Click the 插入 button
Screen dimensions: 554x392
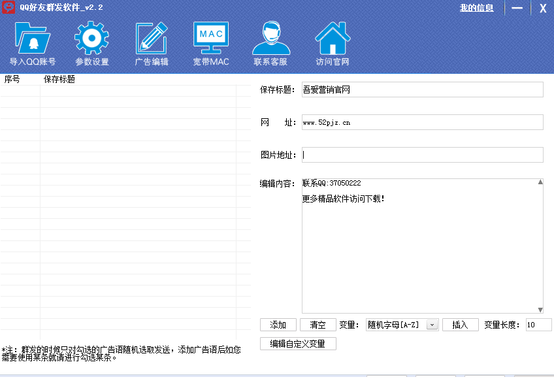[460, 325]
